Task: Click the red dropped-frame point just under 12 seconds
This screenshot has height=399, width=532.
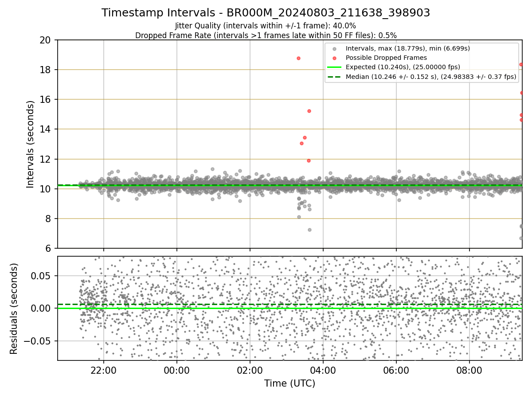Action: coord(309,160)
